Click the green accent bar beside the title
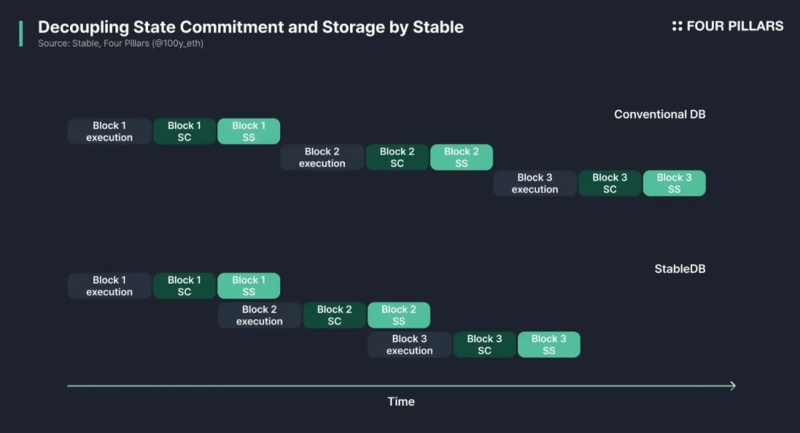Screen dimensions: 800x433 click(20, 33)
